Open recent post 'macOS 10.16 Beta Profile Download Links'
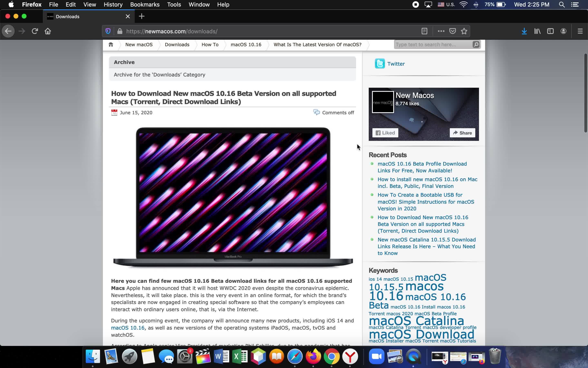Image resolution: width=588 pixels, height=368 pixels. coord(422,167)
